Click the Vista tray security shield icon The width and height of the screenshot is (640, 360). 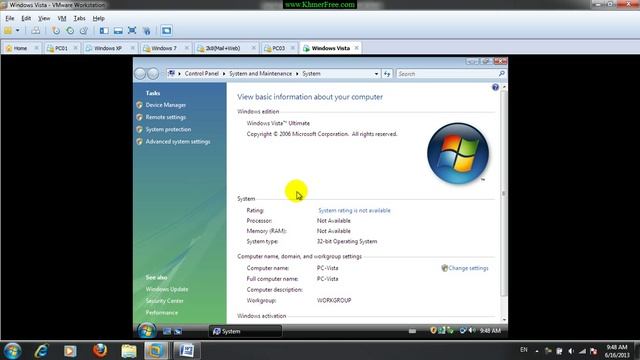[x=433, y=331]
